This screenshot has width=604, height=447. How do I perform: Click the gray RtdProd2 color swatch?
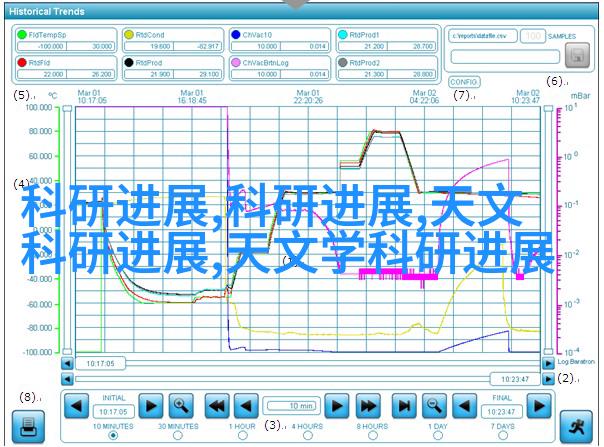point(342,62)
